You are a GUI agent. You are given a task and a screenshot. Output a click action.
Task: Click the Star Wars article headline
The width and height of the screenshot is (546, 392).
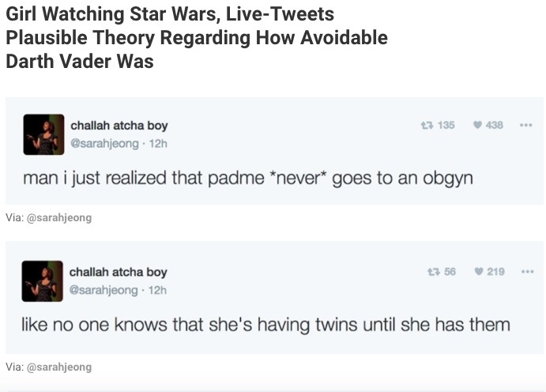coord(196,37)
